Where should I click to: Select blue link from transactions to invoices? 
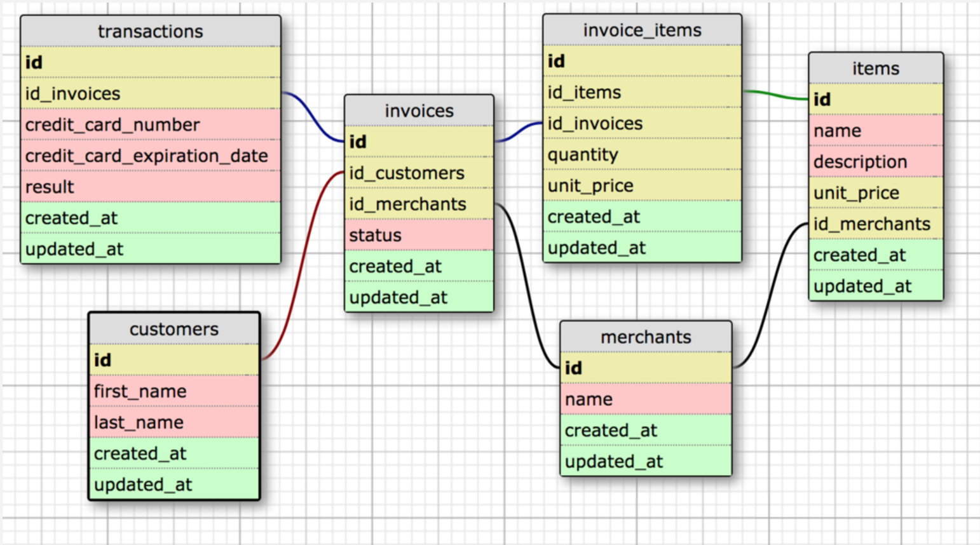click(x=312, y=117)
